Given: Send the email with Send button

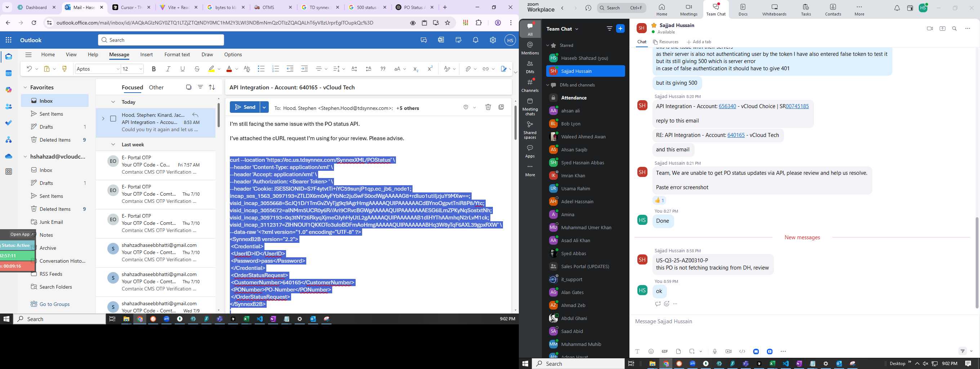Looking at the screenshot, I should click(245, 107).
